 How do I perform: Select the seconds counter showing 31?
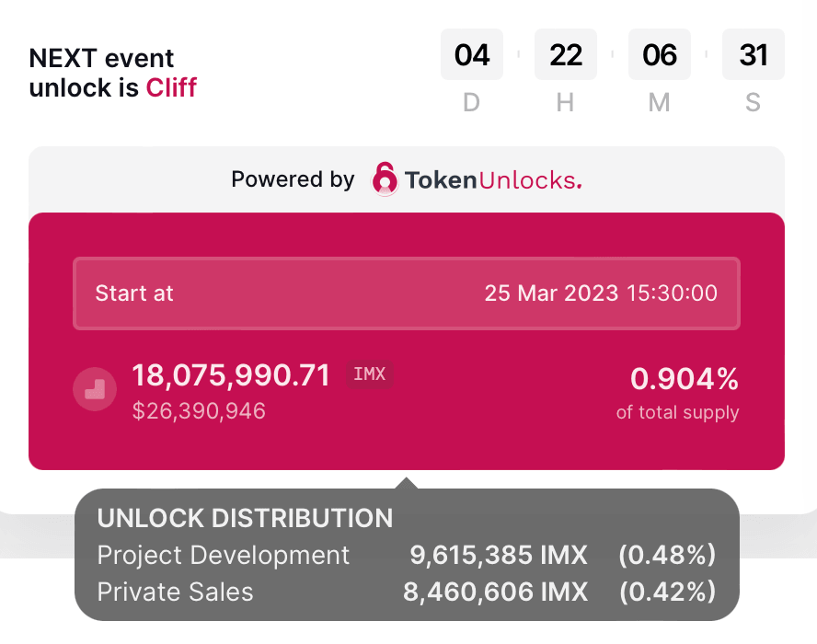[x=753, y=54]
